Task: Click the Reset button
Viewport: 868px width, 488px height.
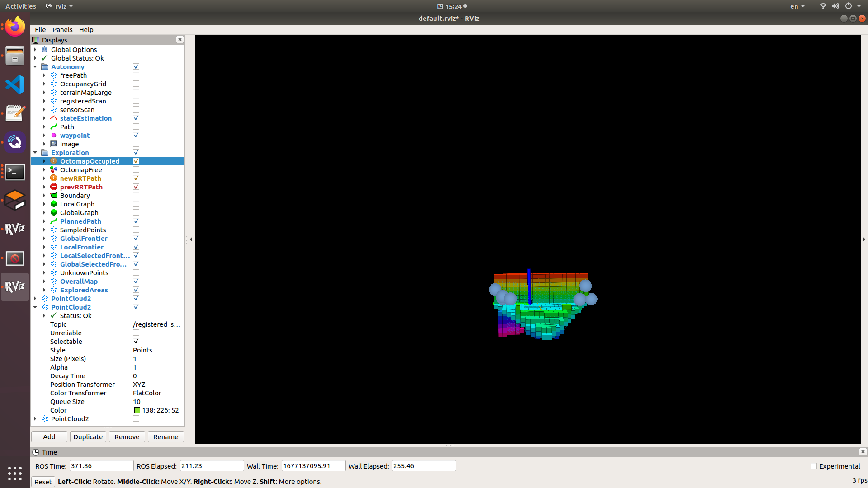Action: [43, 482]
